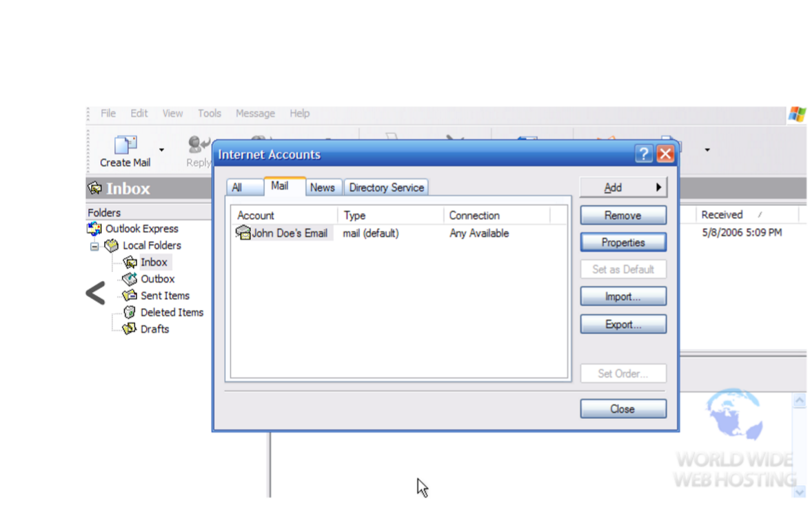Click the Create Mail toolbar icon
Screen dimensions: 812x505
coord(125,145)
